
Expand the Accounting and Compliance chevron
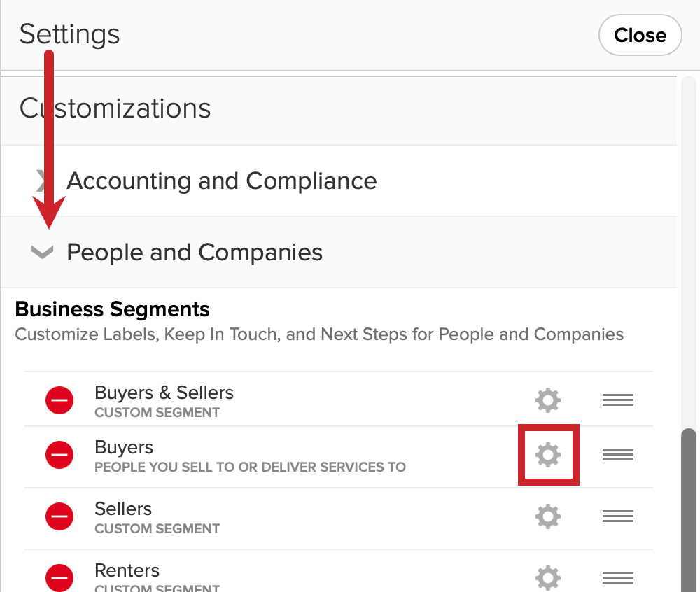tap(43, 181)
